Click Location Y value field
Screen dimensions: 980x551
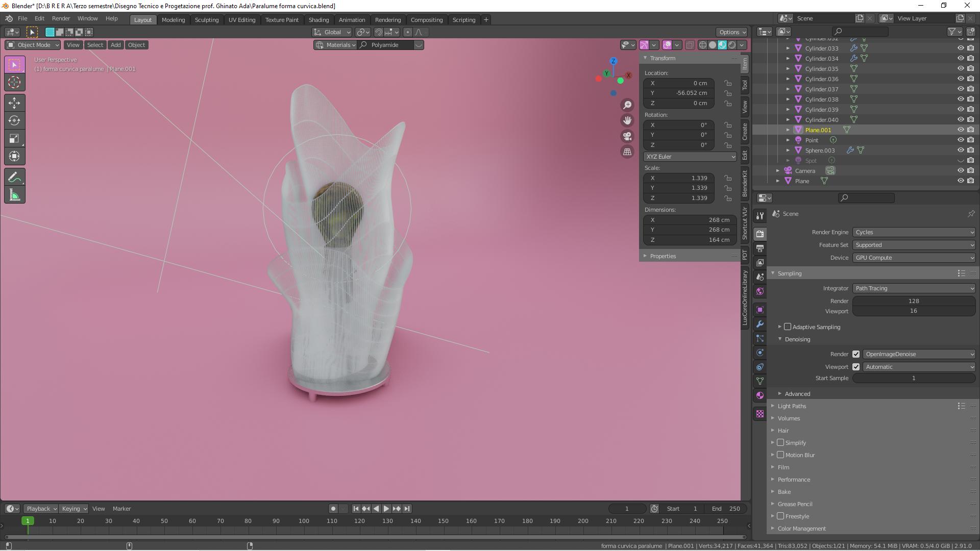click(679, 93)
